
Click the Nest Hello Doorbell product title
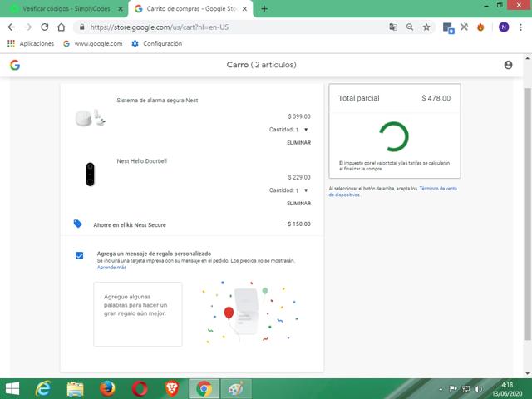(142, 161)
